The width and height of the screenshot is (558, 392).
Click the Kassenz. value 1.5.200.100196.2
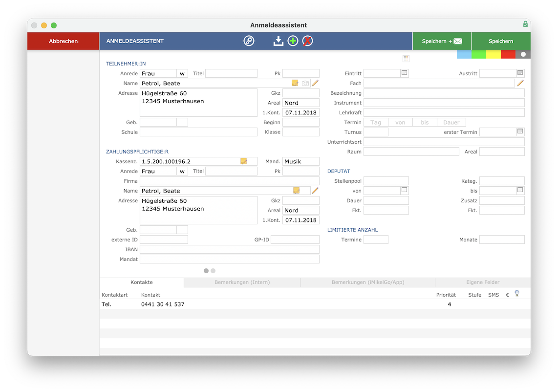pos(166,161)
